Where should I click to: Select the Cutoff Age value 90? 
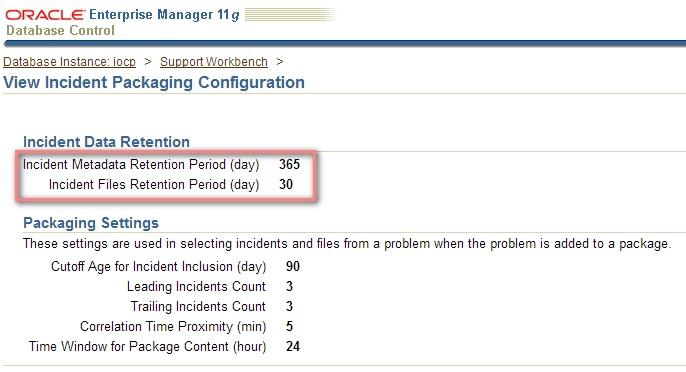[293, 267]
